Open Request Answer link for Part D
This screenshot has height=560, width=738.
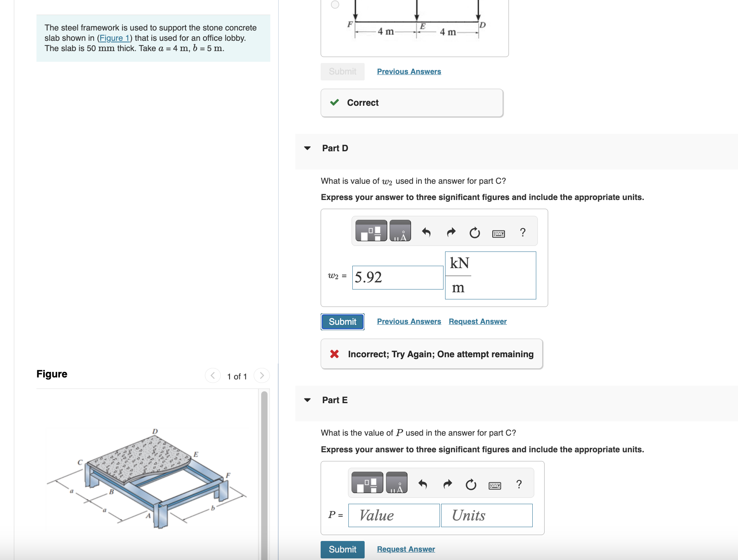[x=478, y=322]
